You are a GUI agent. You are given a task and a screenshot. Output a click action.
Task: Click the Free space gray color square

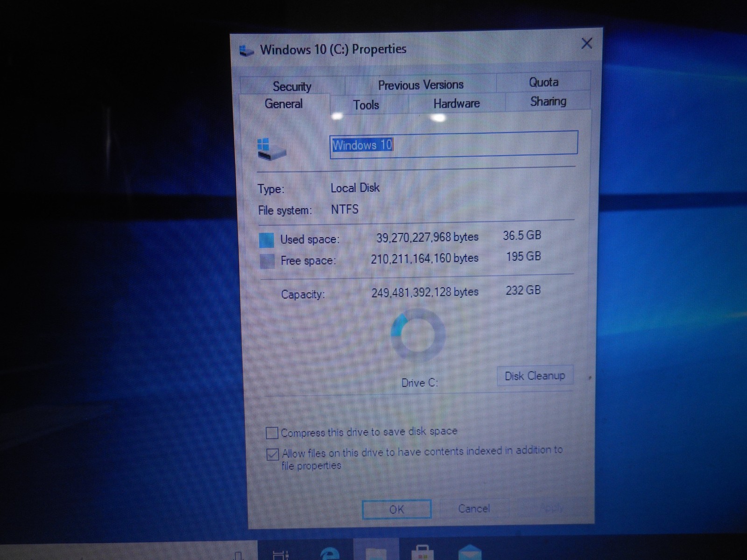coord(267,261)
